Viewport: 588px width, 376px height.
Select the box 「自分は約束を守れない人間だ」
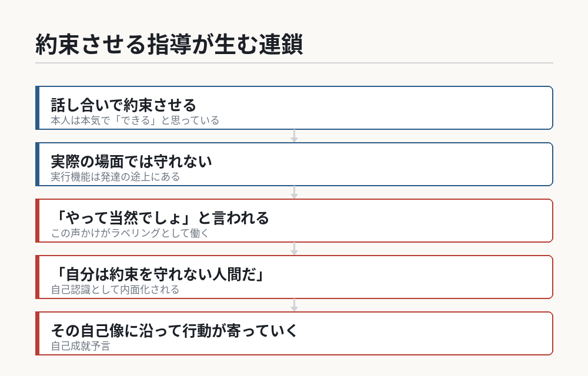tap(294, 277)
